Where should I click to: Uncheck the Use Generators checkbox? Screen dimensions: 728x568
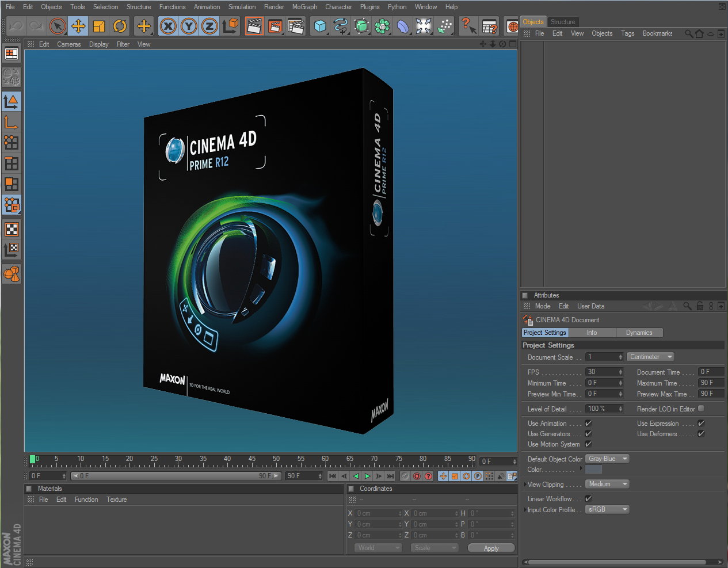[x=588, y=433]
